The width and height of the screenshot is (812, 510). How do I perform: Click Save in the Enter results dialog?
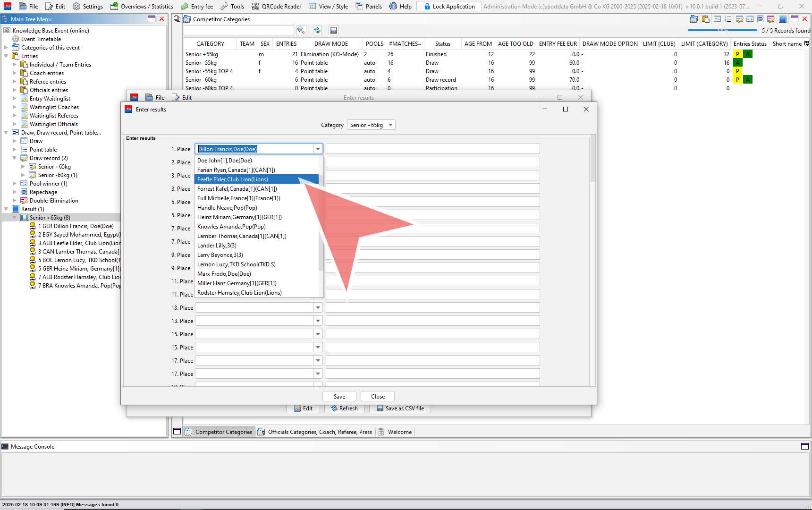tap(339, 397)
